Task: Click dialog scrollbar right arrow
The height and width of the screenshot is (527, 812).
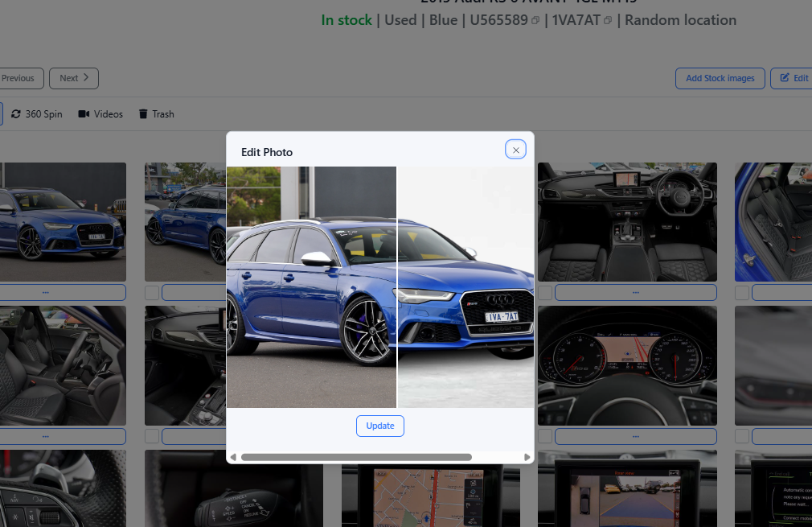Action: 527,457
